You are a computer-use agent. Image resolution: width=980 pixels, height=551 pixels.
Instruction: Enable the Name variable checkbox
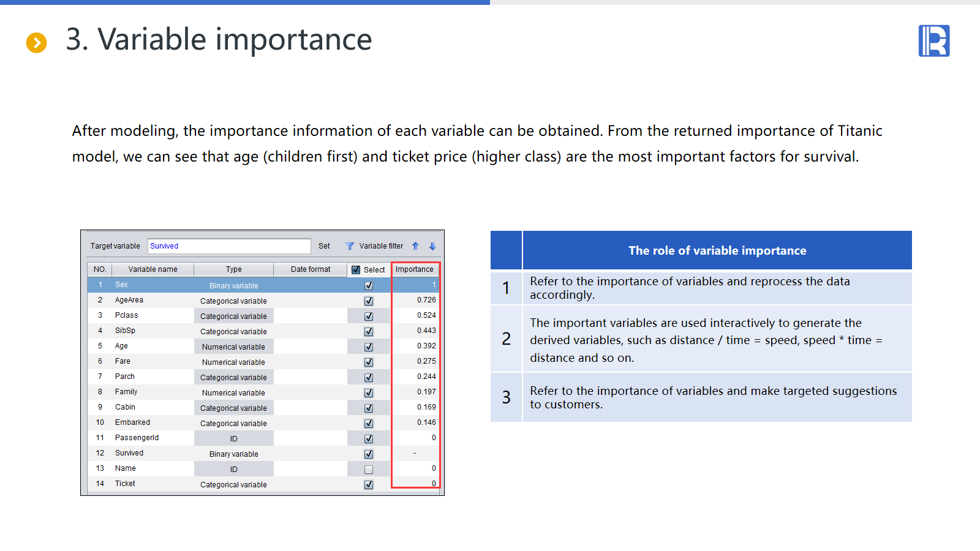point(369,470)
